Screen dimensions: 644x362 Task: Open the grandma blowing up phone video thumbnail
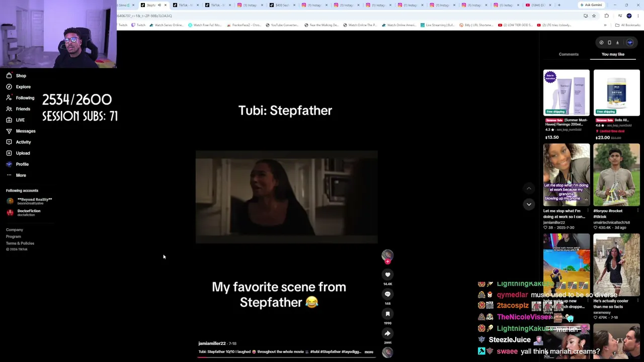pyautogui.click(x=567, y=175)
